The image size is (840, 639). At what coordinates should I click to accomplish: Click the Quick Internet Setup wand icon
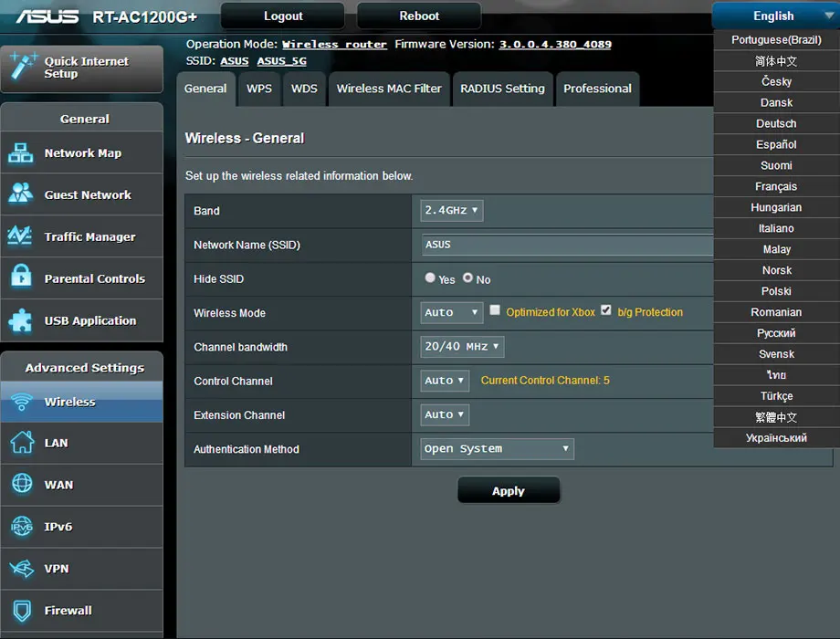(23, 67)
